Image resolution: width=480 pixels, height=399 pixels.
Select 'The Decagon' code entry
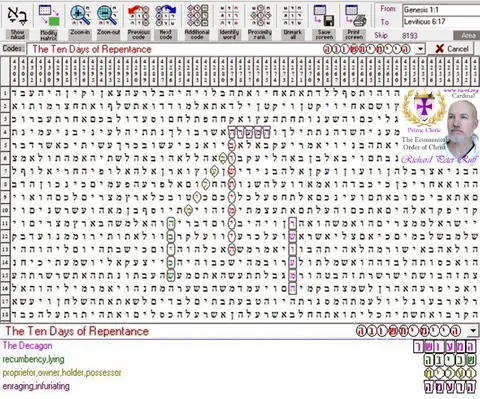28,346
